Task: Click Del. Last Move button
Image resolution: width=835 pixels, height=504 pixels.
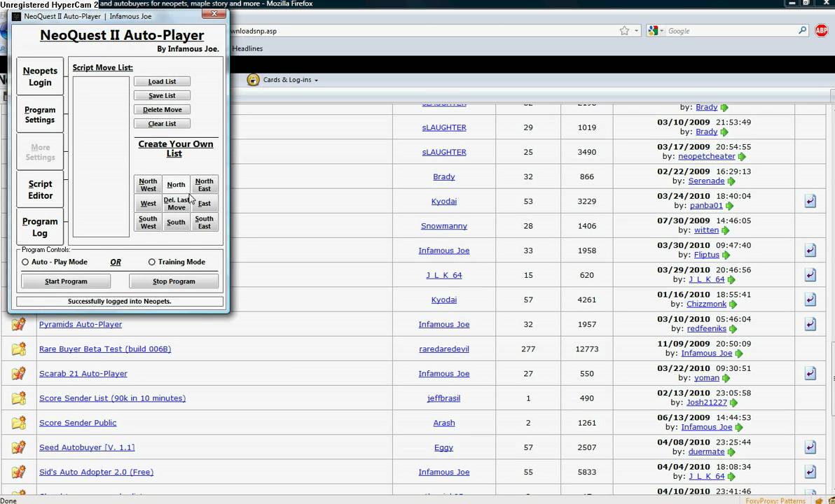Action: [x=177, y=203]
